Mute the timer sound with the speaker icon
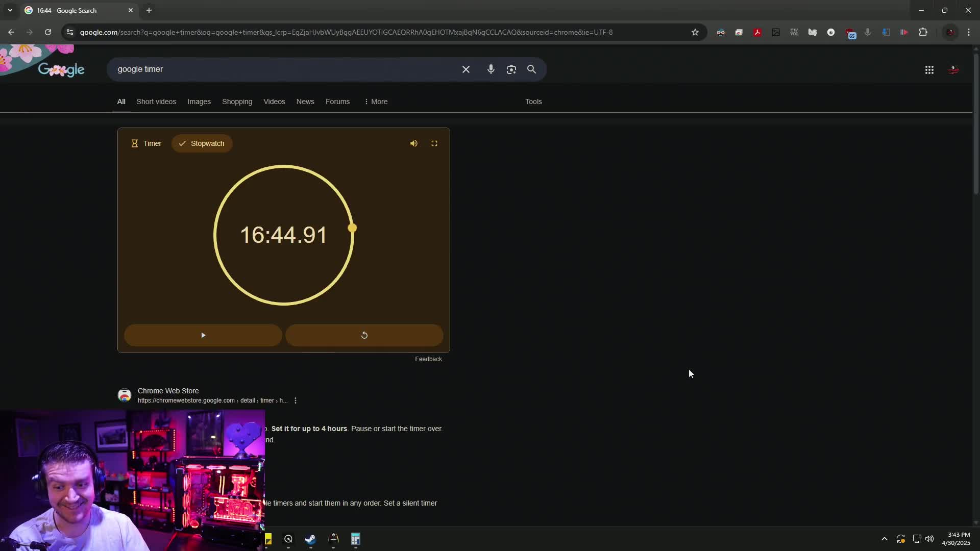The width and height of the screenshot is (980, 551). [x=413, y=143]
